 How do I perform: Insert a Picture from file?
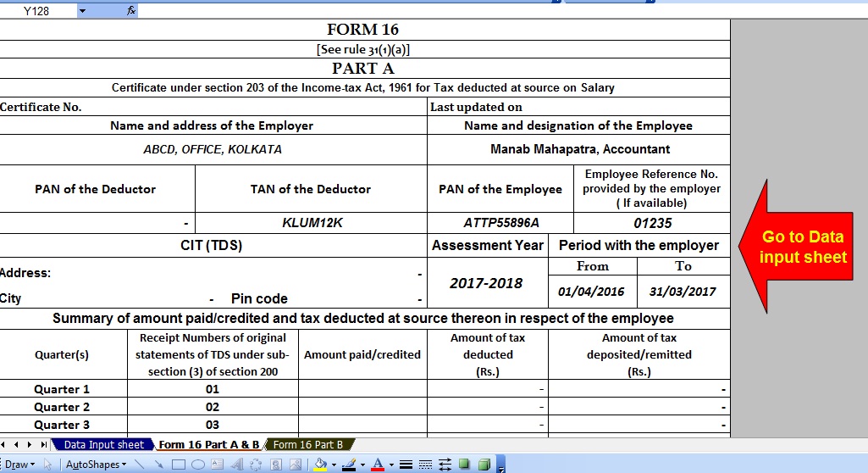[296, 465]
